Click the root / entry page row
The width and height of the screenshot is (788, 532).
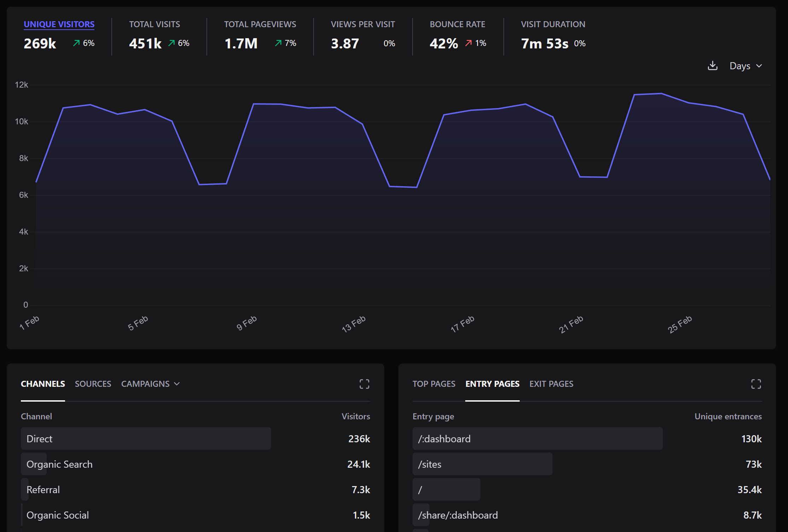(420, 489)
